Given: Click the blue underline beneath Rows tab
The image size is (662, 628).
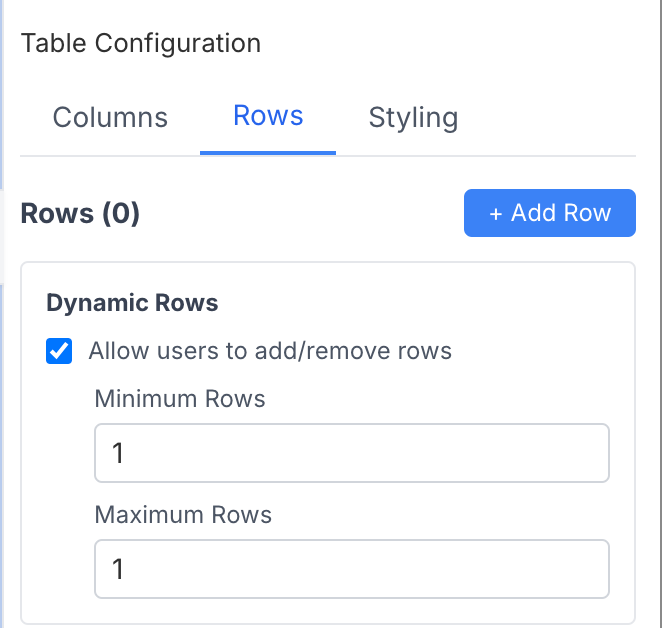Looking at the screenshot, I should (x=268, y=152).
